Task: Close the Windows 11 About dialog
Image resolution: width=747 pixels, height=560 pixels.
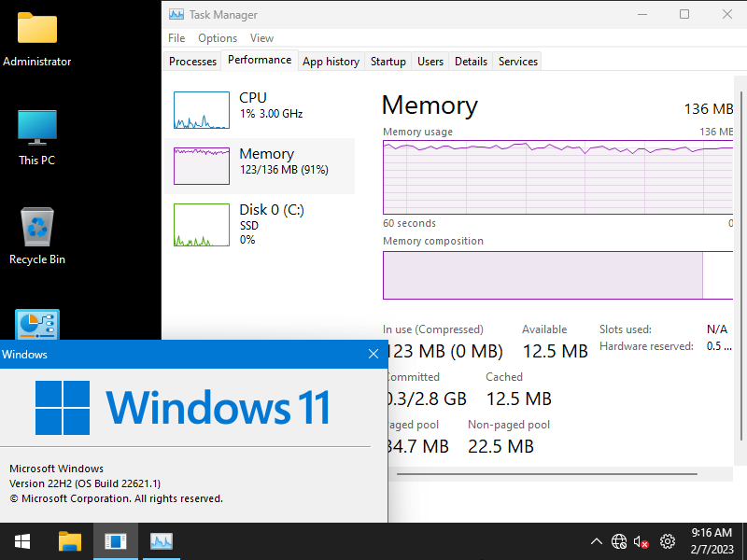Action: pyautogui.click(x=373, y=354)
